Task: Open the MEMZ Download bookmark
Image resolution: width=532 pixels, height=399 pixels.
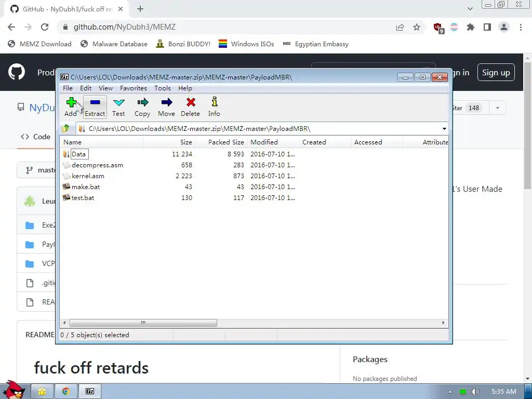Action: (x=39, y=44)
